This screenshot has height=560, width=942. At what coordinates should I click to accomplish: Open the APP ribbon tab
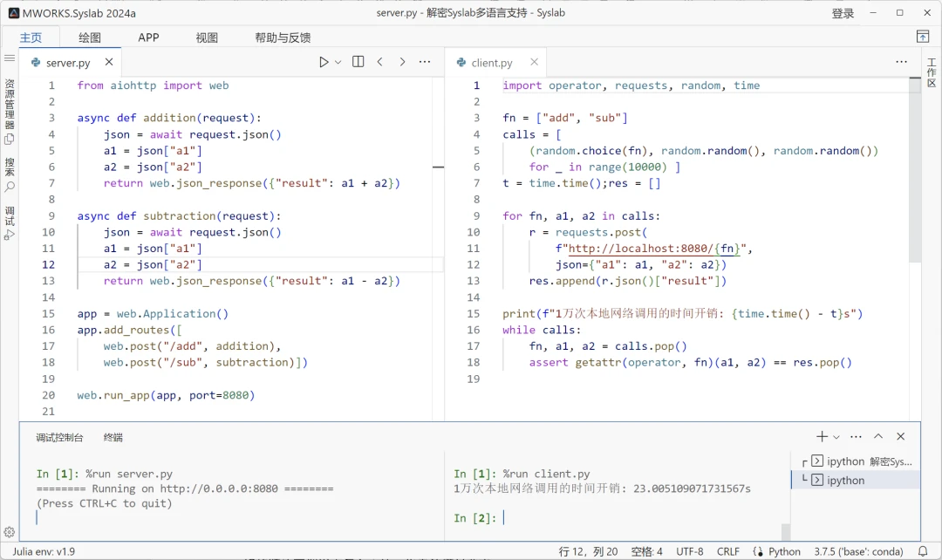coord(148,38)
